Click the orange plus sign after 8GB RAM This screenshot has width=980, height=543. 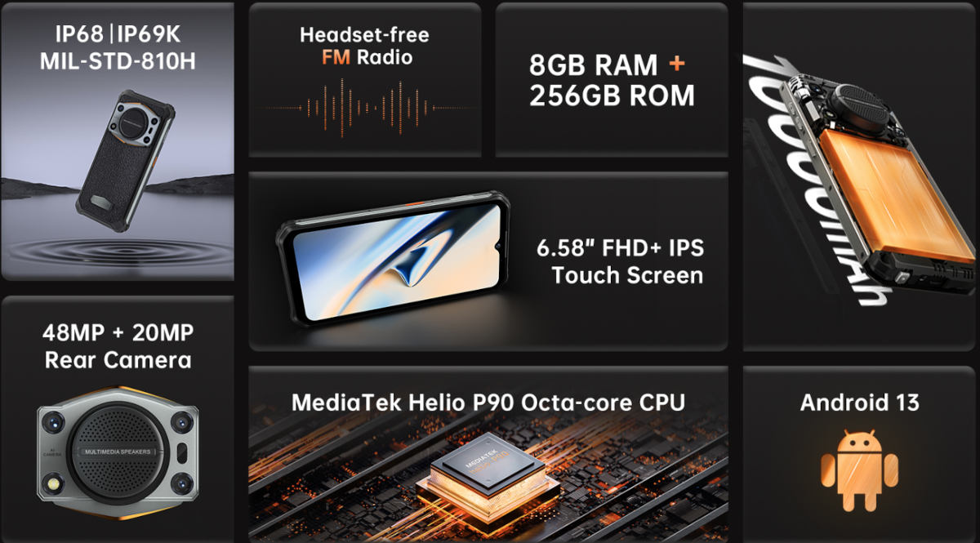click(675, 64)
